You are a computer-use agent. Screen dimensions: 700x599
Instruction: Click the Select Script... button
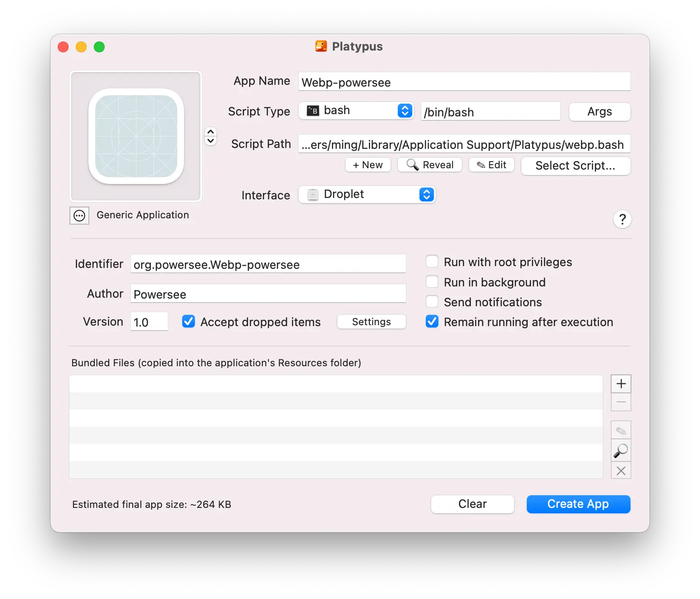575,166
